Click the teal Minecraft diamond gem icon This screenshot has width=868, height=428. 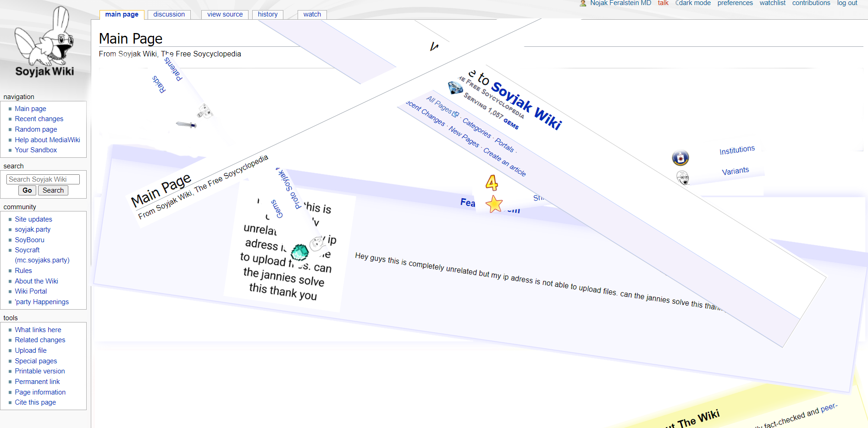[x=300, y=252]
